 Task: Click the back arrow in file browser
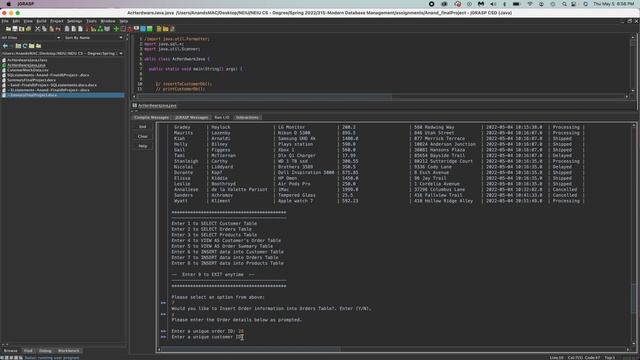point(5,46)
